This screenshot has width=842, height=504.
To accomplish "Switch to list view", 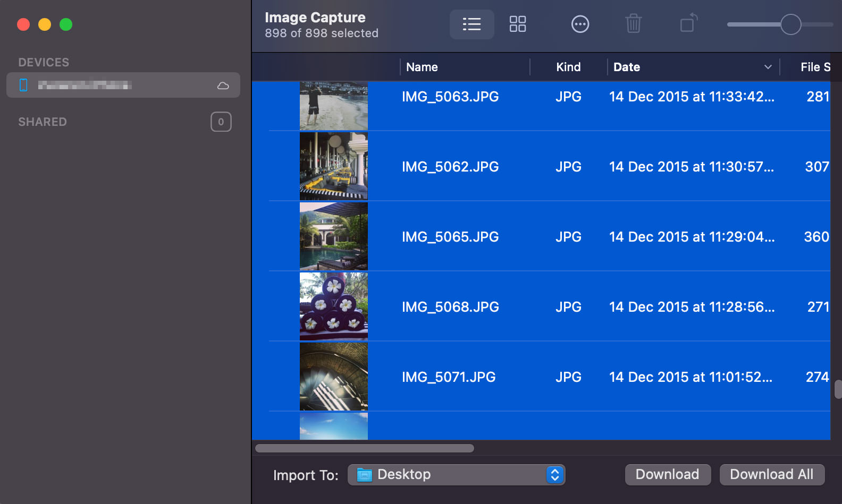I will click(x=471, y=24).
